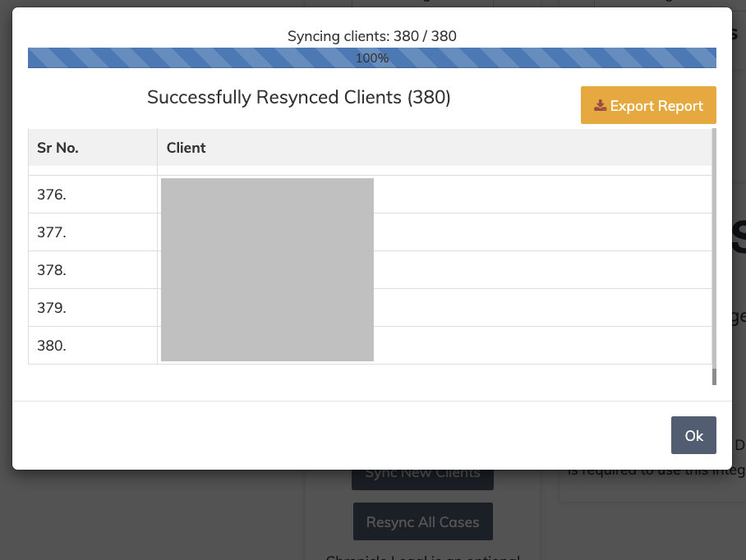Click the Export Report button
746x560 pixels.
648,105
